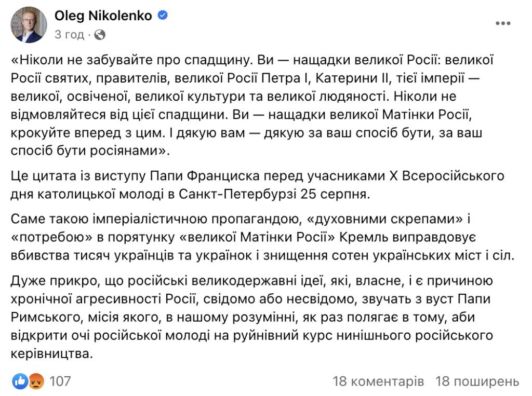Viewport: 532px width, 396px height.
Task: Click the paragraph beginning "Саме такою імперіалістичною"
Action: pyautogui.click(x=262, y=237)
